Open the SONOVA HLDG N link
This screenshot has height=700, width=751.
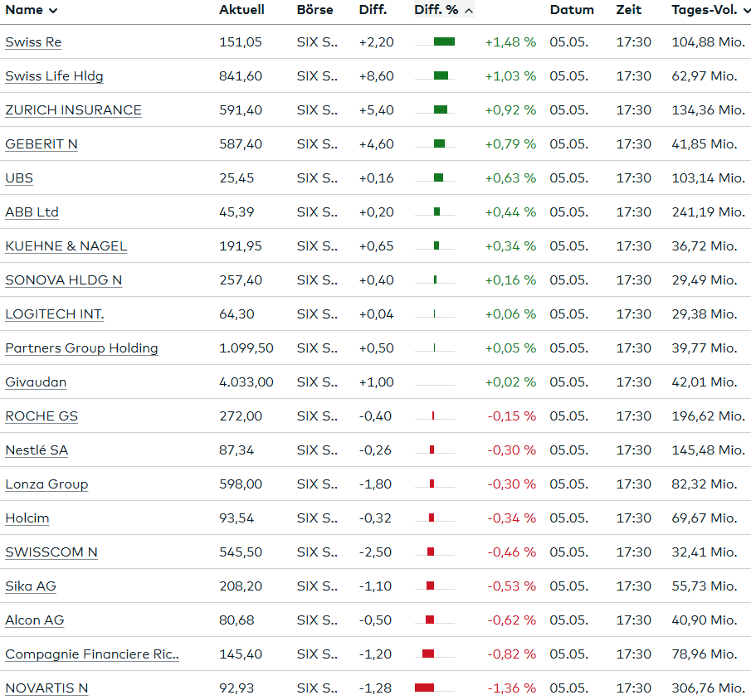click(64, 280)
